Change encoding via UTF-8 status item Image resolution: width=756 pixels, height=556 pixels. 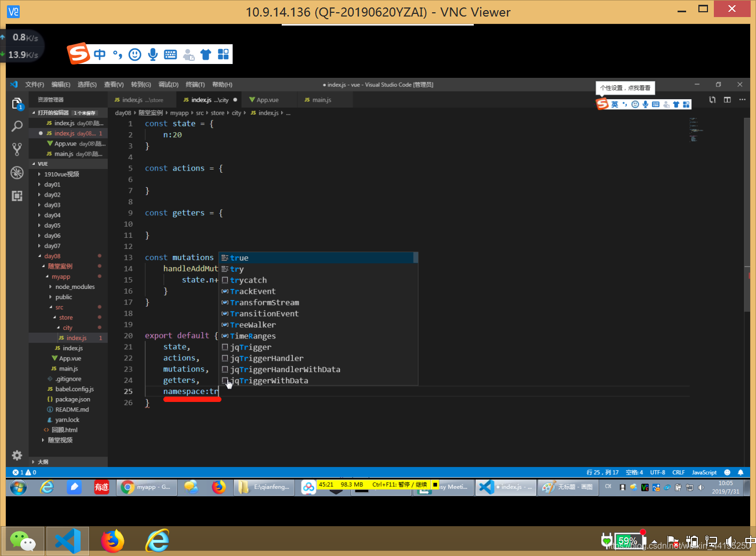657,472
